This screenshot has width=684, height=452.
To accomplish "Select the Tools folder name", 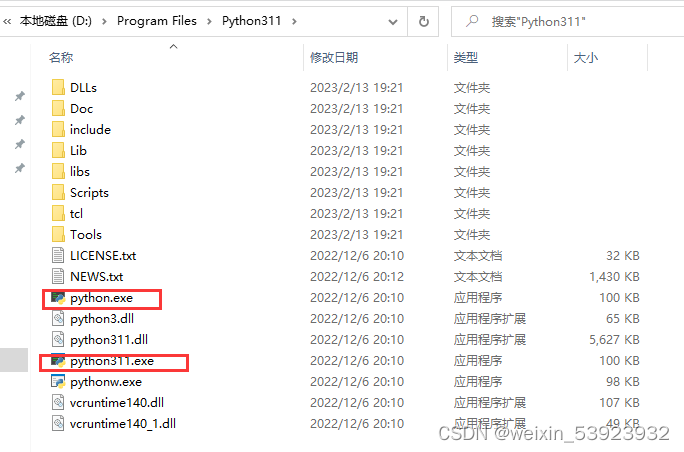I will click(x=86, y=234).
